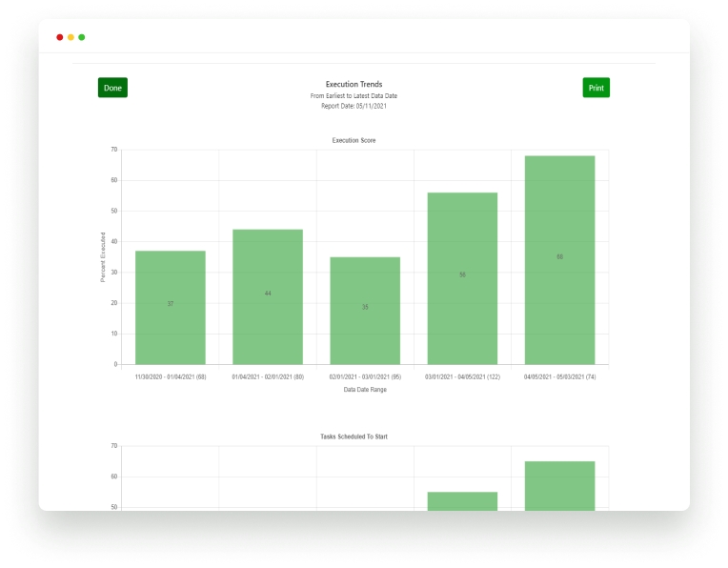Click the green Done button

point(112,88)
